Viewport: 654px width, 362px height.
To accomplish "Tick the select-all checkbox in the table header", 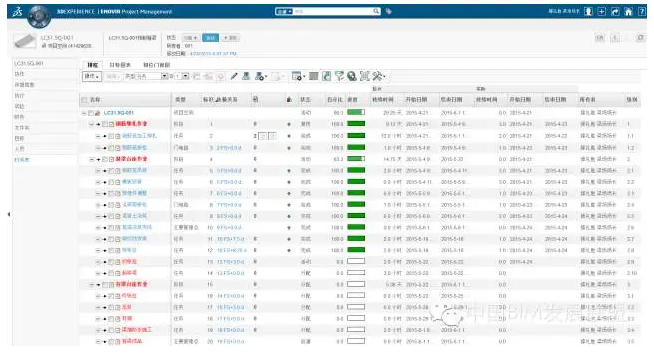I will click(x=85, y=100).
